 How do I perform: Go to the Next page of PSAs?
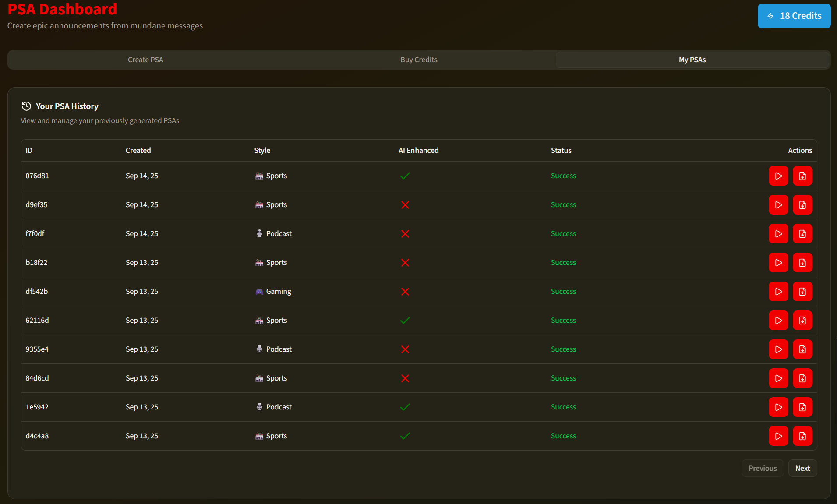click(802, 468)
